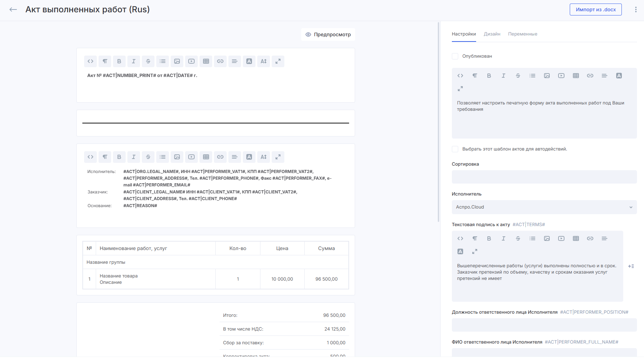Click the add variable icon beside the signature text
Viewport: 644px width, 358px height.
click(x=631, y=266)
